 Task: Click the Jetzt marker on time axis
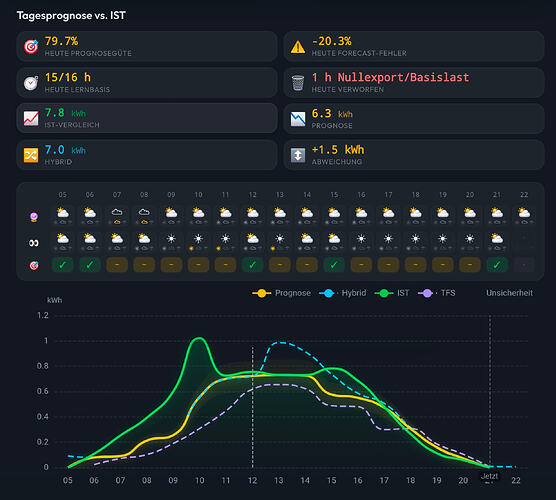point(489,476)
